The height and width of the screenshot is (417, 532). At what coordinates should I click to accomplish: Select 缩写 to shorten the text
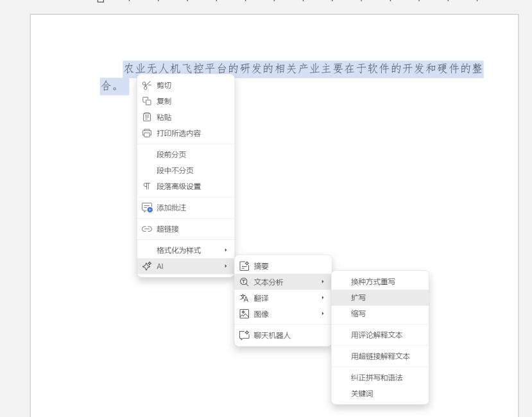pos(380,314)
